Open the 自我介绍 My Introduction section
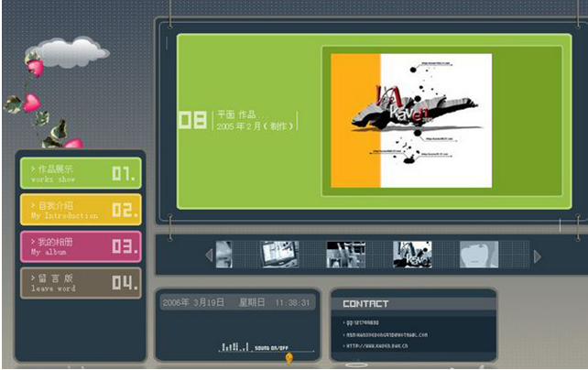This screenshot has height=370, width=588. (81, 210)
